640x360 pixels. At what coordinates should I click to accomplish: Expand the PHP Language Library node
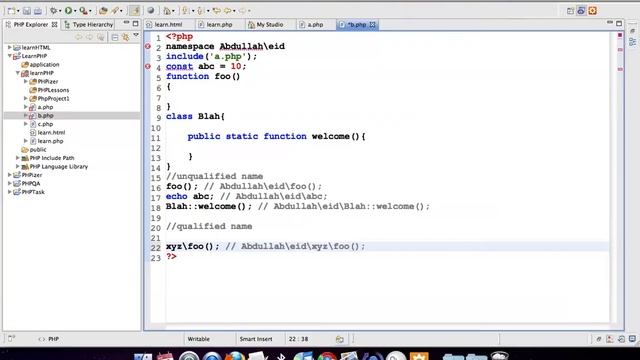point(18,167)
